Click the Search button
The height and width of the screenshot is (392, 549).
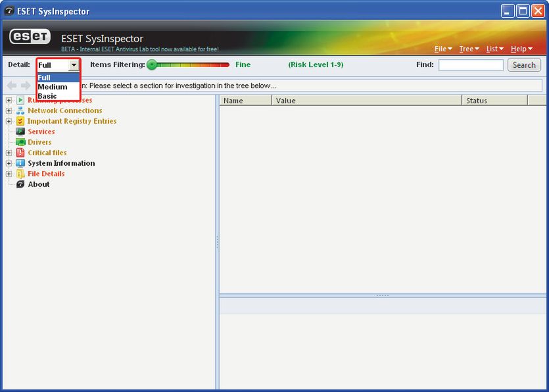pyautogui.click(x=524, y=65)
